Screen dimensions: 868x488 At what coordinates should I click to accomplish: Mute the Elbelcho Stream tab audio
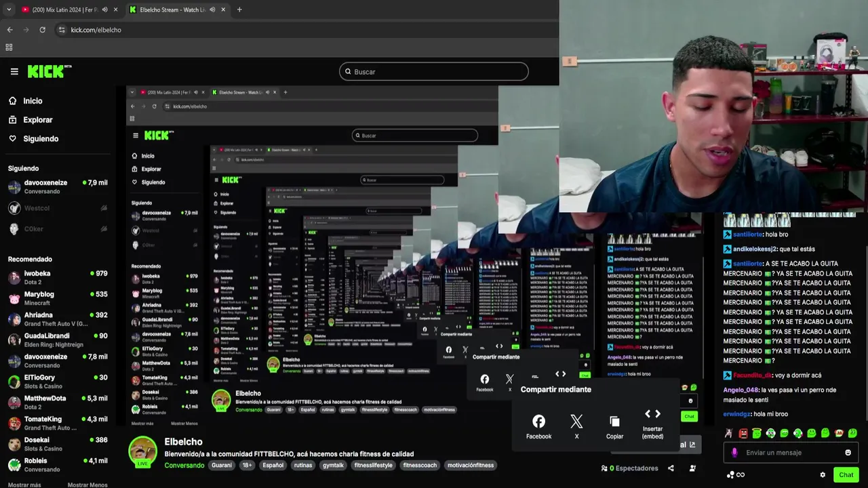[212, 9]
